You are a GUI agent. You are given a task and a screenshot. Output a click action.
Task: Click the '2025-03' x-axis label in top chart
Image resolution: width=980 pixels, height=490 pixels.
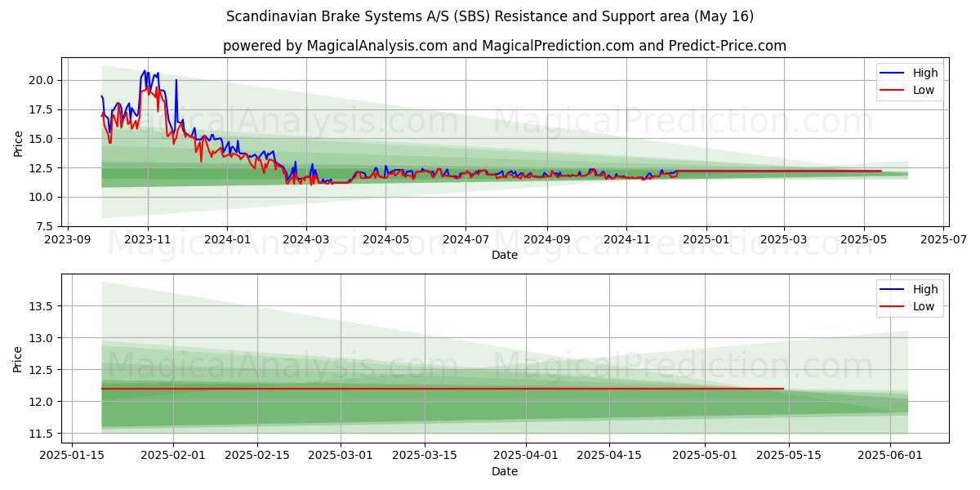784,240
